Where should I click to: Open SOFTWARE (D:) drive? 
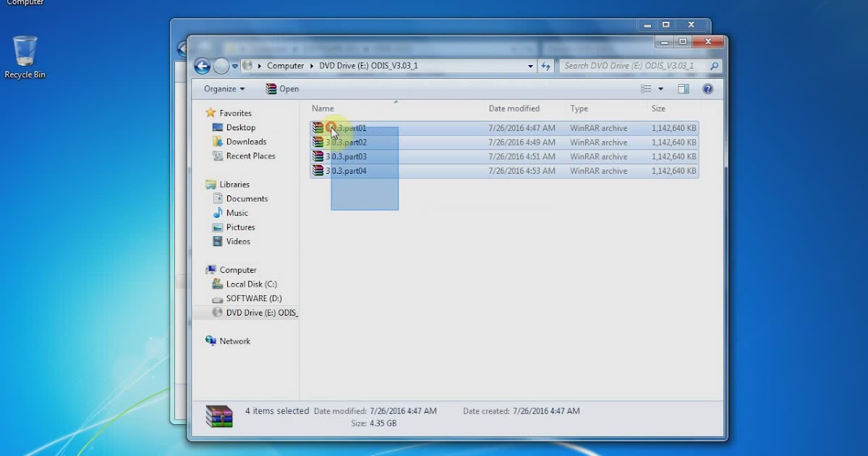tap(254, 298)
